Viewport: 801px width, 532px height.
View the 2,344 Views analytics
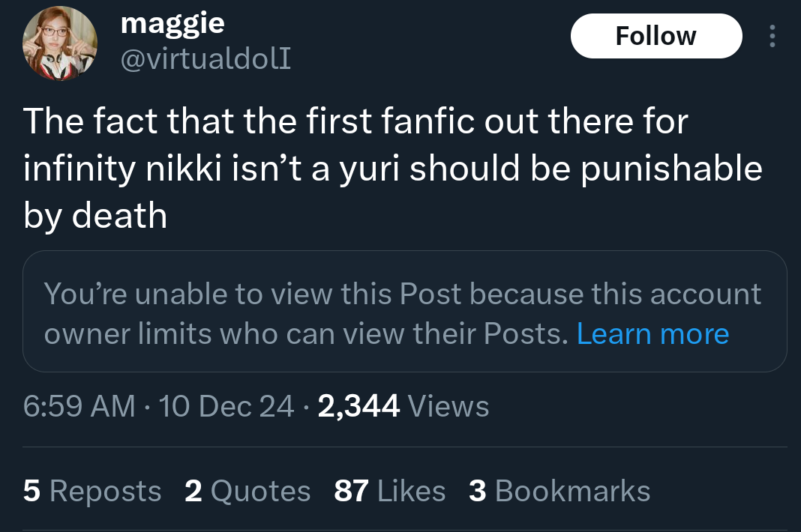click(403, 406)
